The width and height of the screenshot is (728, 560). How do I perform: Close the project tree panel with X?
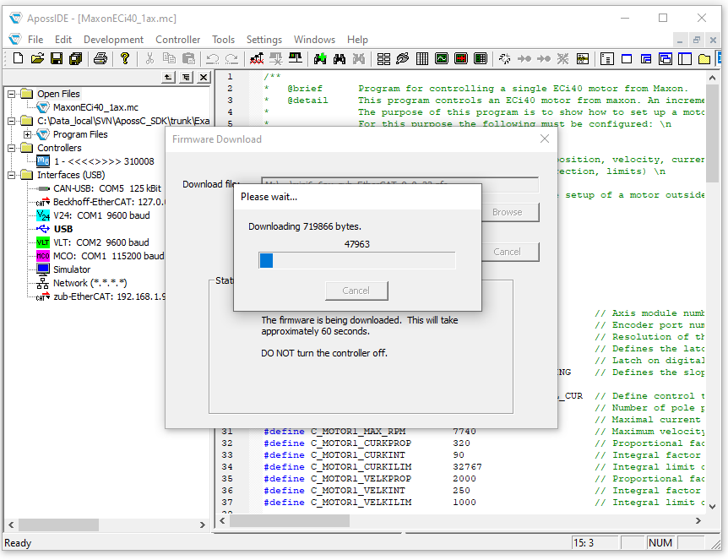click(x=203, y=77)
